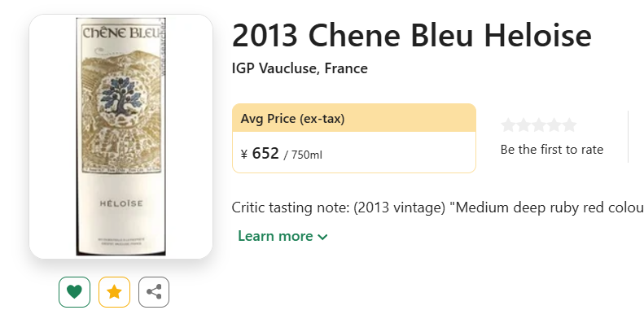
Task: Rate wine with the fourth star
Action: 554,124
